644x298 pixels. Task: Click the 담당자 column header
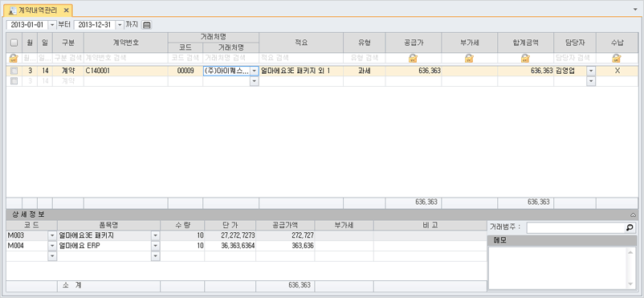click(x=575, y=43)
